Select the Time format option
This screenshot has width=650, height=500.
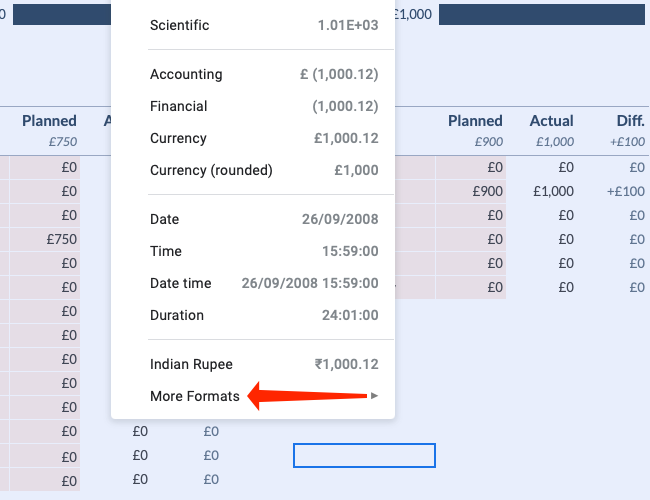[165, 251]
